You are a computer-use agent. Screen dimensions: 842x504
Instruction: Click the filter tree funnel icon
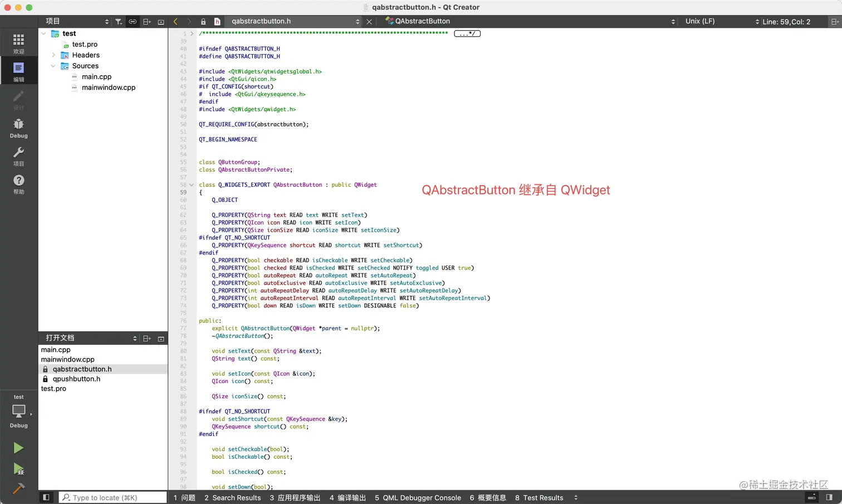click(x=119, y=22)
